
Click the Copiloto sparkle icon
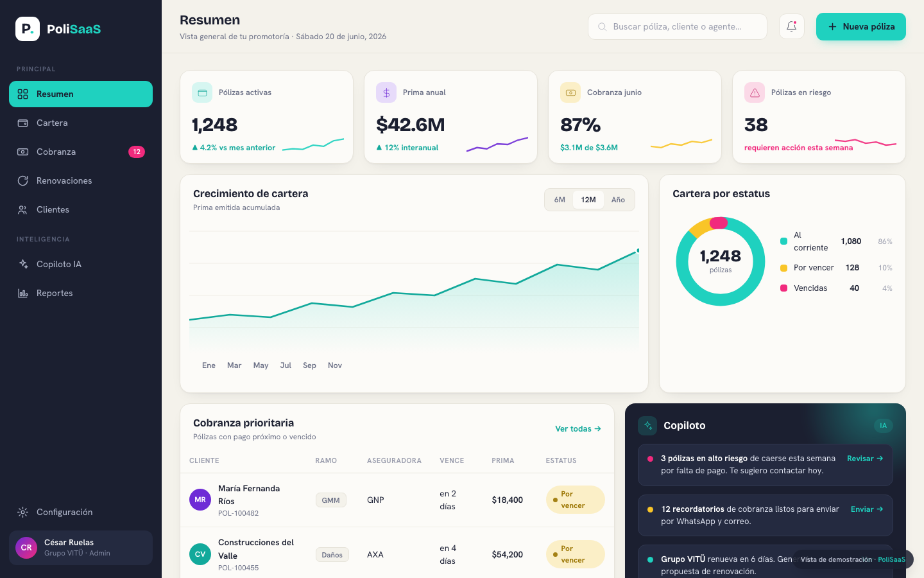647,425
